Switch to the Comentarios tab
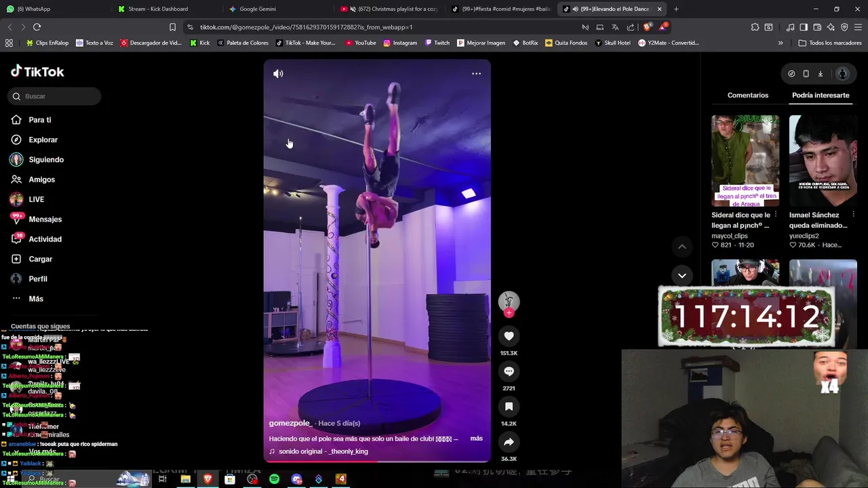 tap(748, 96)
